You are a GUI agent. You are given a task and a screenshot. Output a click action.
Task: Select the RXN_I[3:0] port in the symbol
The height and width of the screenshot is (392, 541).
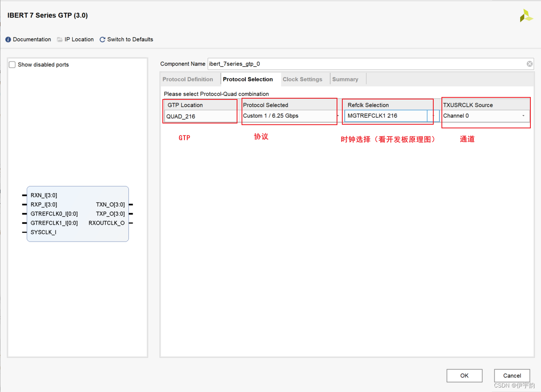(44, 196)
